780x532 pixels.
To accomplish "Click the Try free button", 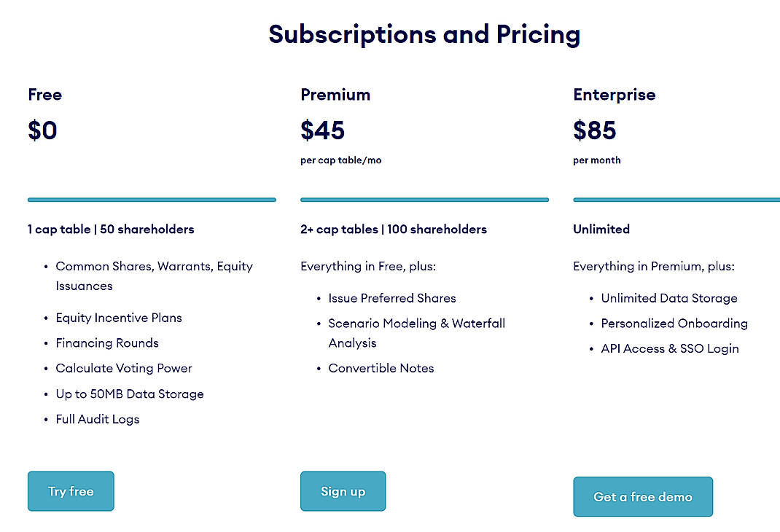I will click(x=70, y=491).
